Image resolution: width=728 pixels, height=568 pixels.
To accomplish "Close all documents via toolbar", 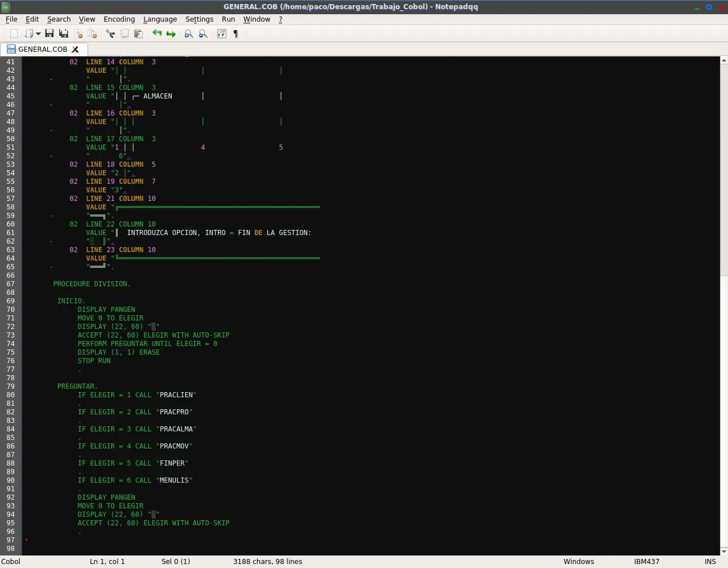I will click(92, 34).
